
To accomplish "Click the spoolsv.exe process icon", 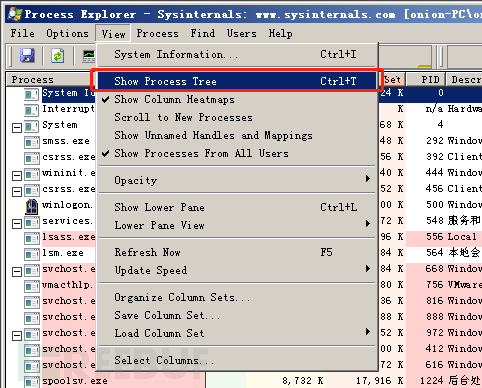I will [32, 382].
